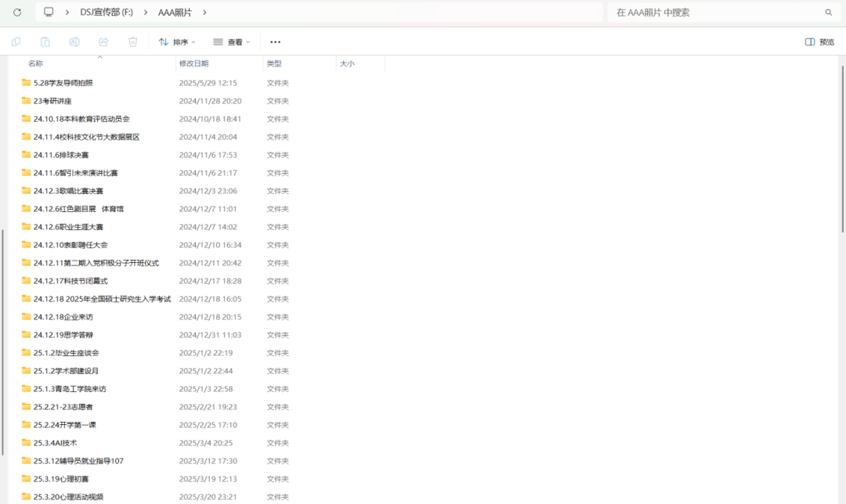This screenshot has width=846, height=504.
Task: Toggle the 预览 preview pane
Action: (x=819, y=41)
